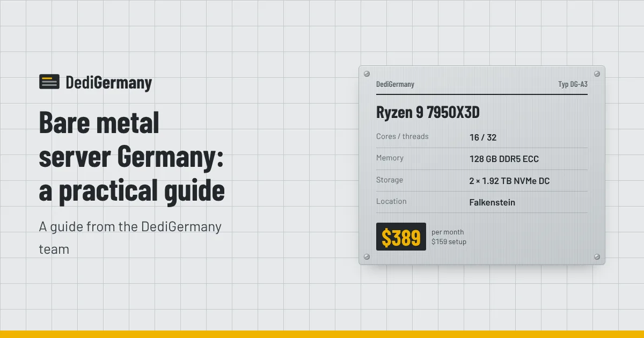Screen dimensions: 644x338
Task: Click the 'Falkenstein' location value
Action: coord(492,202)
